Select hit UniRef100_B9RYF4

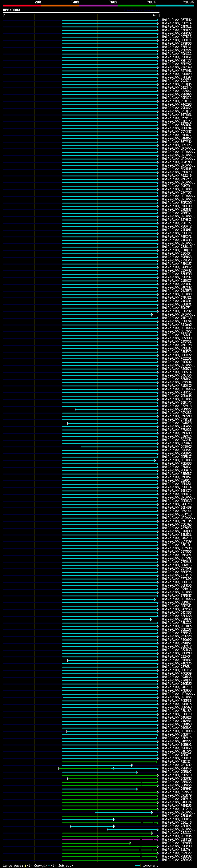point(177,23)
